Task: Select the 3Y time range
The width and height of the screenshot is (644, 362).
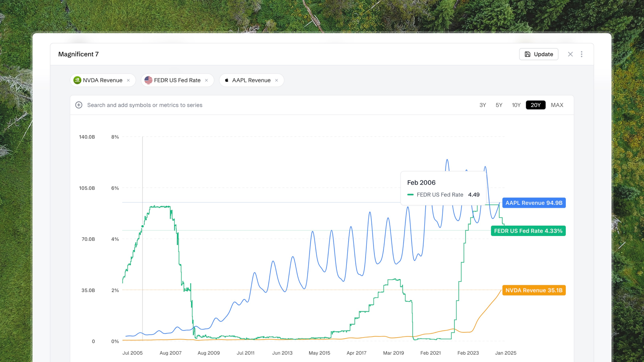Action: 483,105
